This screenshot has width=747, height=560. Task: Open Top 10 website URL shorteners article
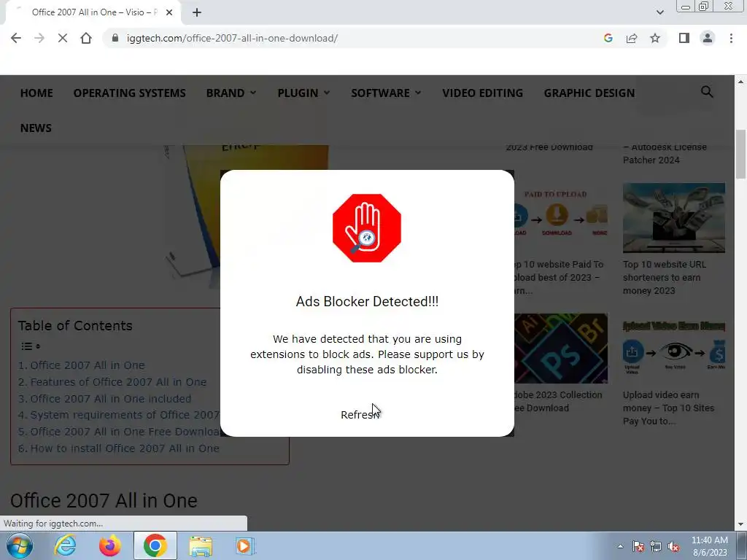coord(664,278)
